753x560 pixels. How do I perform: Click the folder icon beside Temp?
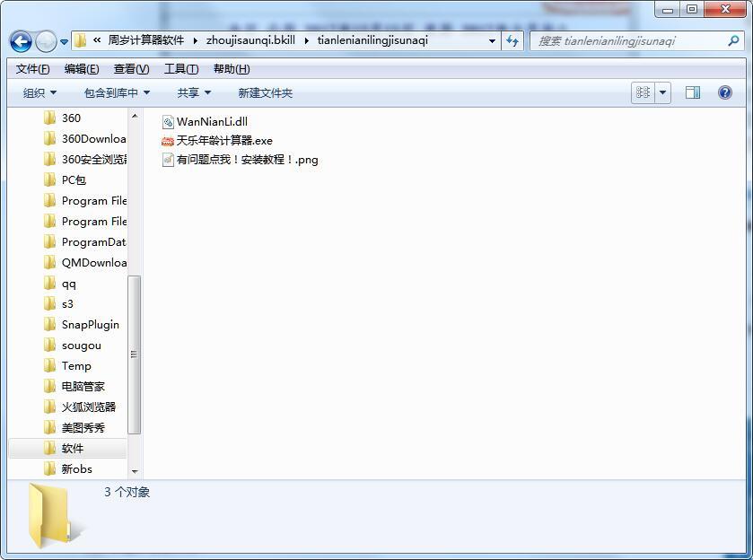point(49,366)
